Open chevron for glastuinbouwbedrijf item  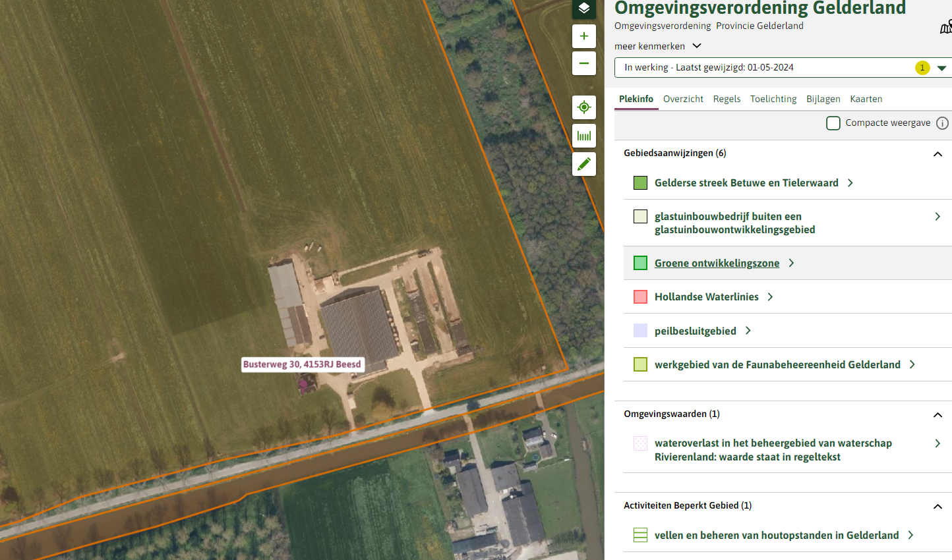point(937,217)
